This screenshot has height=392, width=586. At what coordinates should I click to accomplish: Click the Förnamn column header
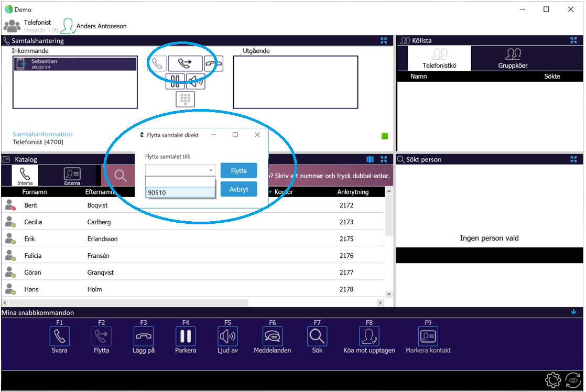(35, 192)
